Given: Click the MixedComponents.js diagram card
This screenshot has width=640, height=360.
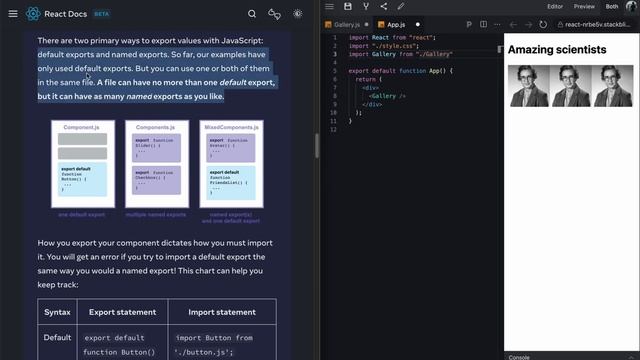Looking at the screenshot, I should pyautogui.click(x=231, y=164).
